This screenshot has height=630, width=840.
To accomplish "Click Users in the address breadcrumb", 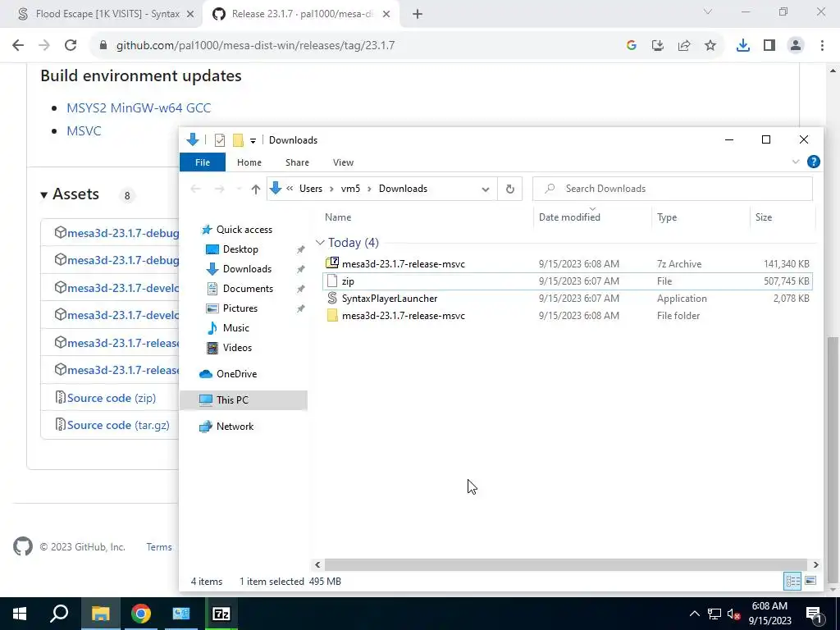I will click(x=311, y=189).
